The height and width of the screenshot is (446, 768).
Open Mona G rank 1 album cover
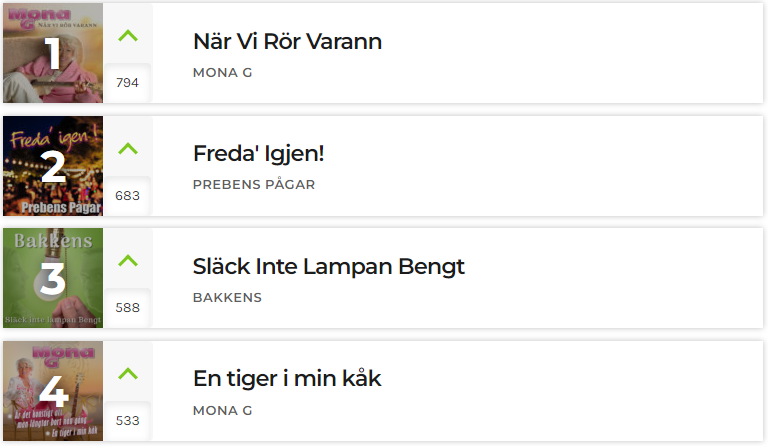tap(53, 53)
